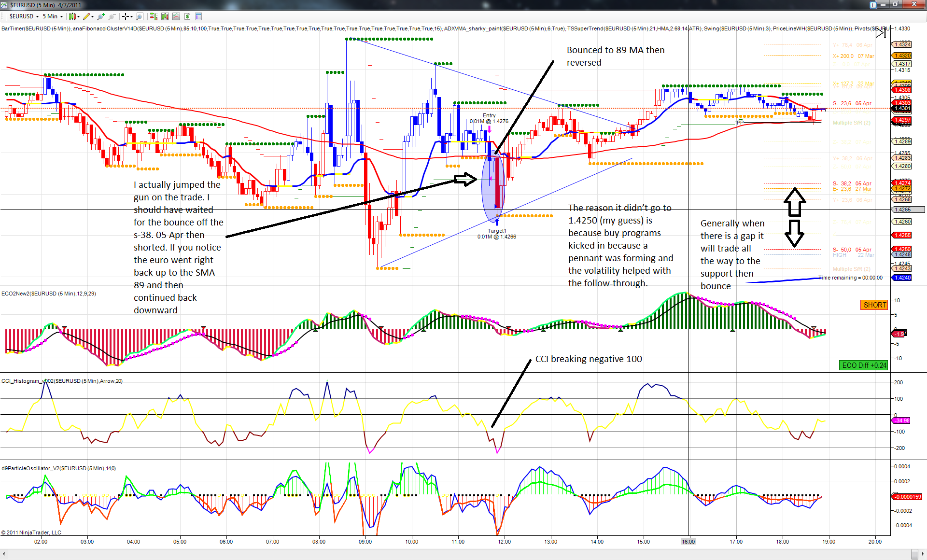Open the 5 Min interval dropdown
The image size is (927, 560).
[x=53, y=16]
